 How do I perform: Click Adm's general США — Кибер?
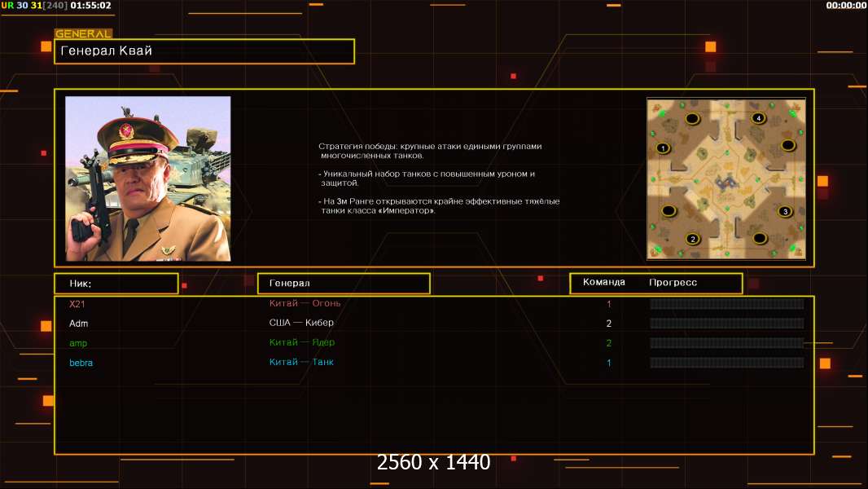pos(301,323)
